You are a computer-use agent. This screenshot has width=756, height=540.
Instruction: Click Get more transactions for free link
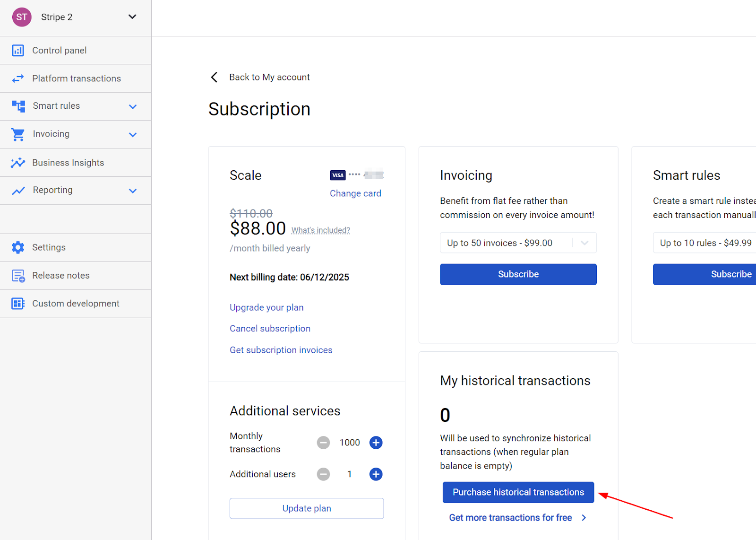(x=518, y=518)
